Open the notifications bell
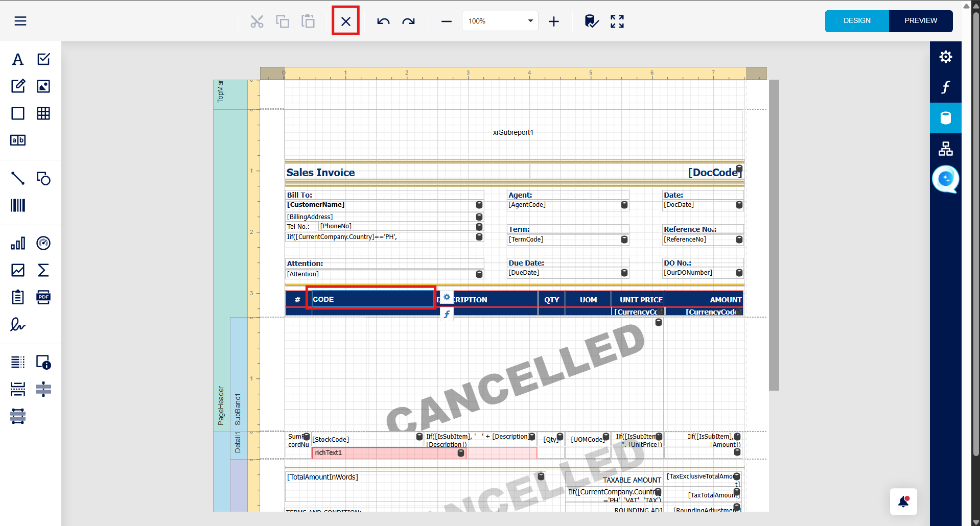This screenshot has width=980, height=526. [903, 501]
